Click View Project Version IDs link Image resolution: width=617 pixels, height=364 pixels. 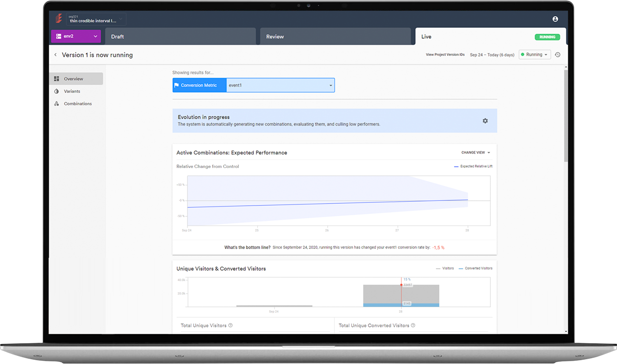(x=445, y=55)
